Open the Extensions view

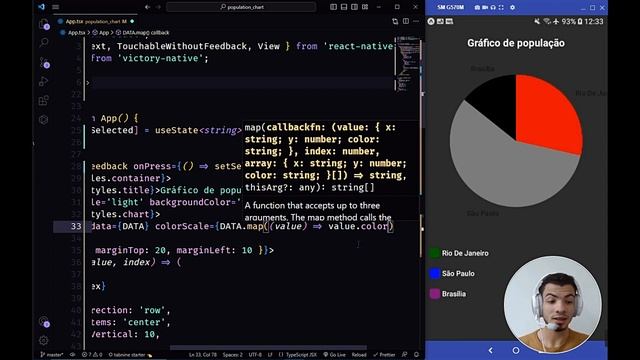pyautogui.click(x=44, y=100)
